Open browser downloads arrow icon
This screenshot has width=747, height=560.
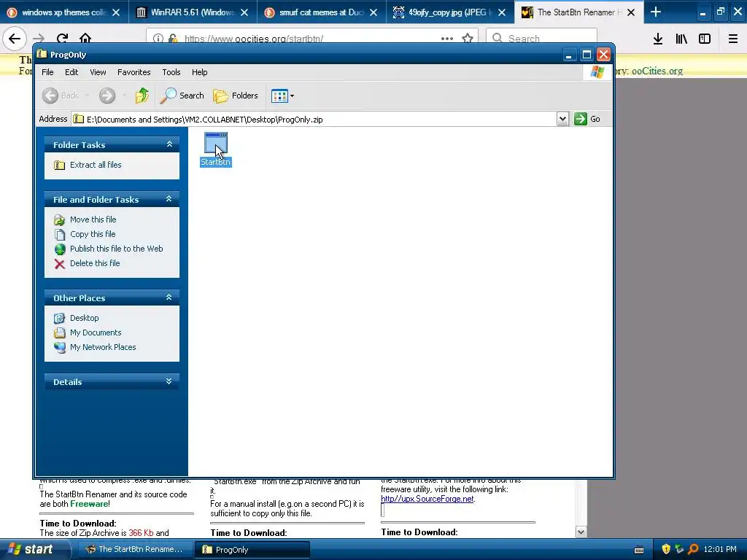coord(658,39)
